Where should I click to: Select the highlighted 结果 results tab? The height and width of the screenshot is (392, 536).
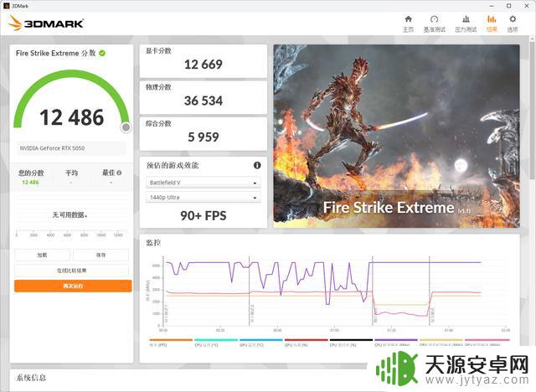pos(492,23)
